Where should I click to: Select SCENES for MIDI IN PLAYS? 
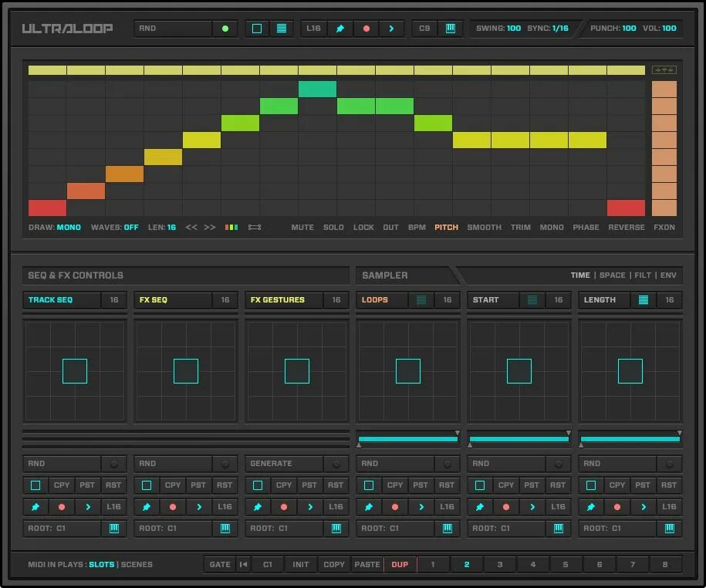[137, 565]
